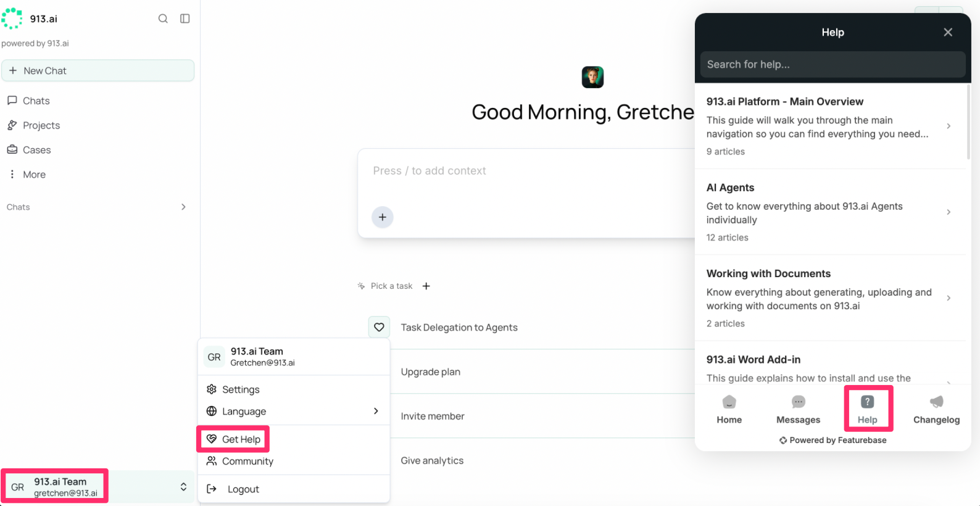Open the Changelog tab
Screen dimensions: 980x506
coord(937,410)
